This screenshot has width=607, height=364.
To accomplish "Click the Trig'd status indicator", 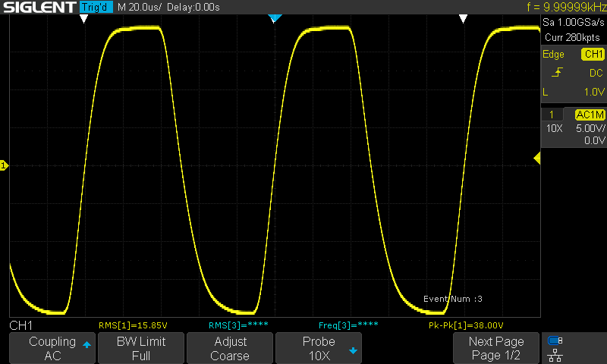I will [x=96, y=7].
